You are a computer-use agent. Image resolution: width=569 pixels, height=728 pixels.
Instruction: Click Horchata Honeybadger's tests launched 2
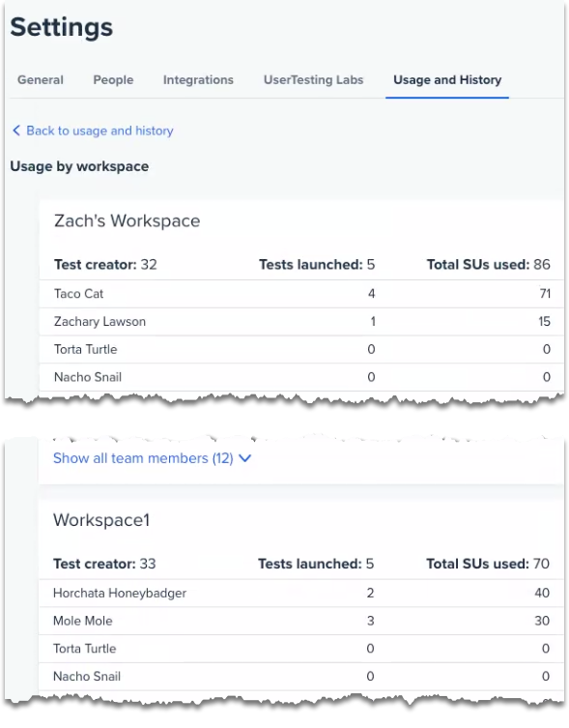point(370,593)
